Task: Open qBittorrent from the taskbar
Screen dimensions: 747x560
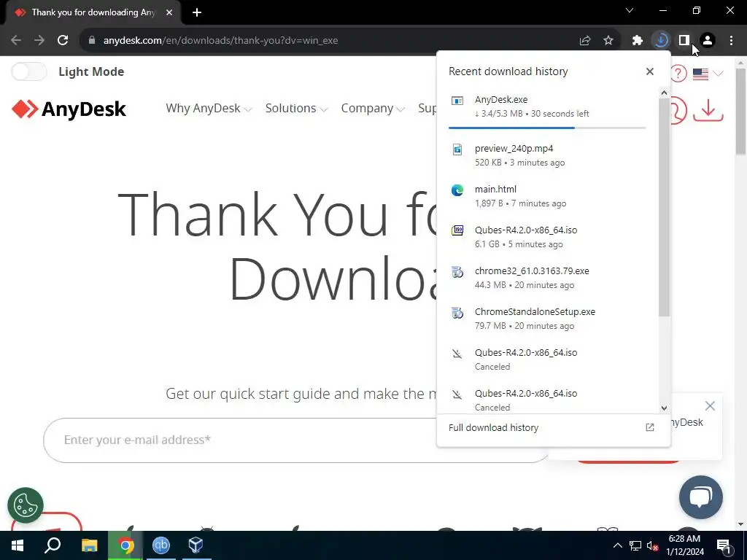Action: click(x=161, y=545)
